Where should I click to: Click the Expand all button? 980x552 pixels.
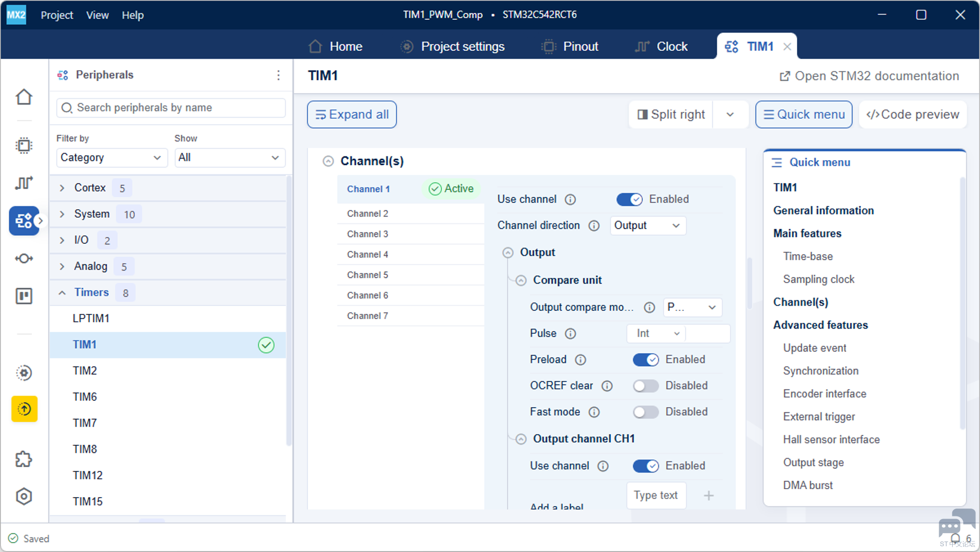pos(352,115)
